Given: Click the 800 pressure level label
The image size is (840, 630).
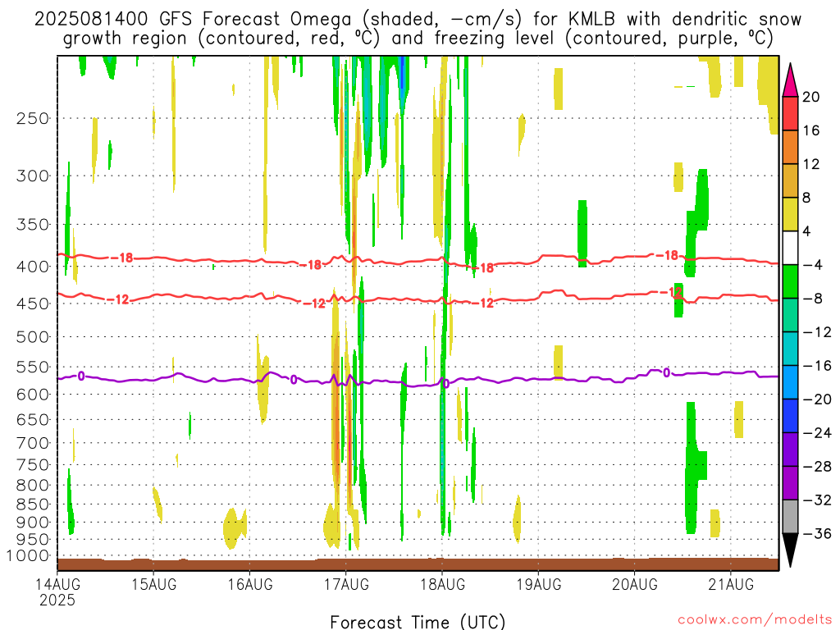Looking at the screenshot, I should coord(33,486).
